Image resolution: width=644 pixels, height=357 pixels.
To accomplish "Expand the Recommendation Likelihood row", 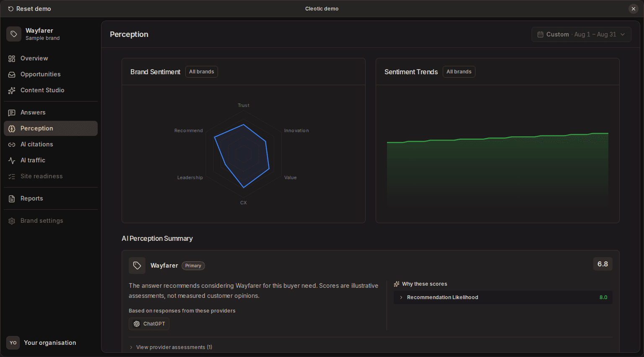I will [503, 297].
